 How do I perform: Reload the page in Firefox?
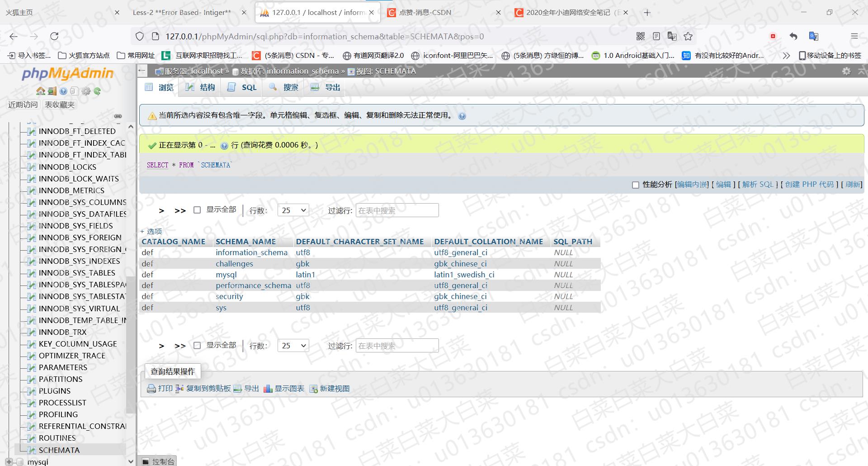click(x=54, y=36)
